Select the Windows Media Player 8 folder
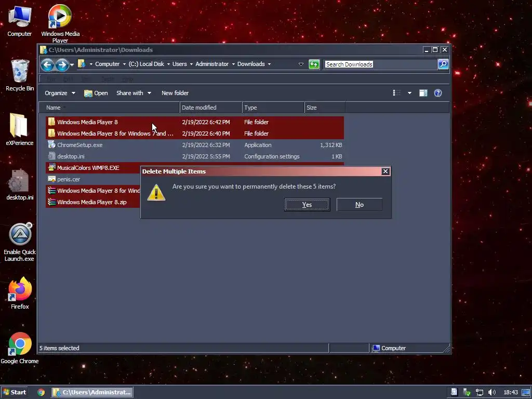The width and height of the screenshot is (532, 399). pyautogui.click(x=195, y=122)
